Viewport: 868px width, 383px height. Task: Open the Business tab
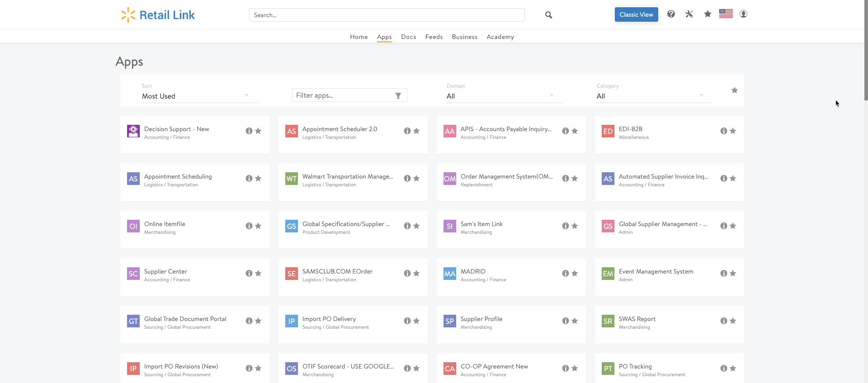tap(464, 37)
